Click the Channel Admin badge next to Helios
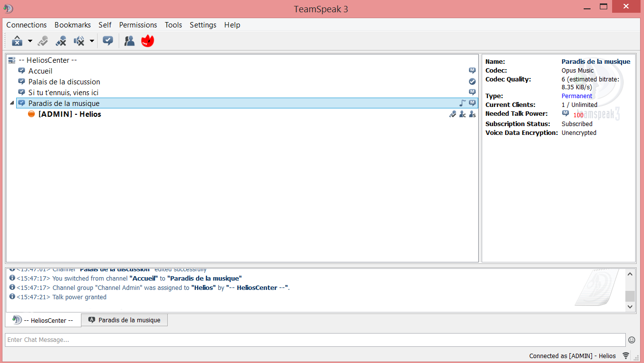This screenshot has height=363, width=644. pyautogui.click(x=463, y=114)
